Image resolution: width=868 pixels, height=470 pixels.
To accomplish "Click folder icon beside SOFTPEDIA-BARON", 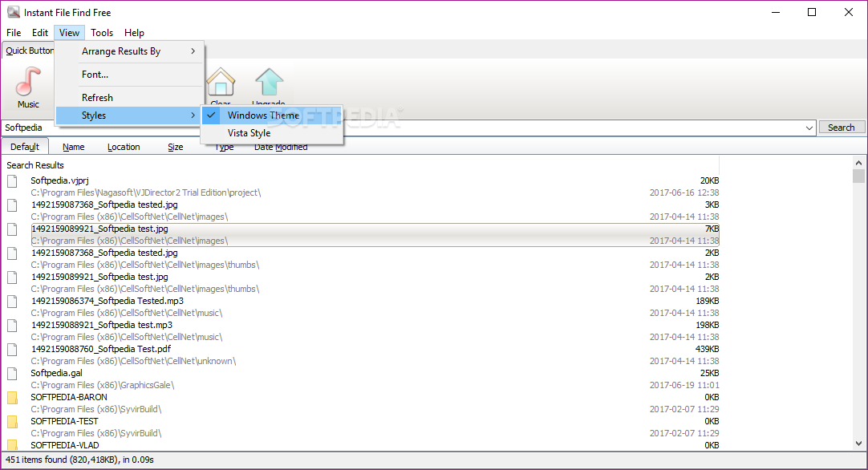I will 12,398.
